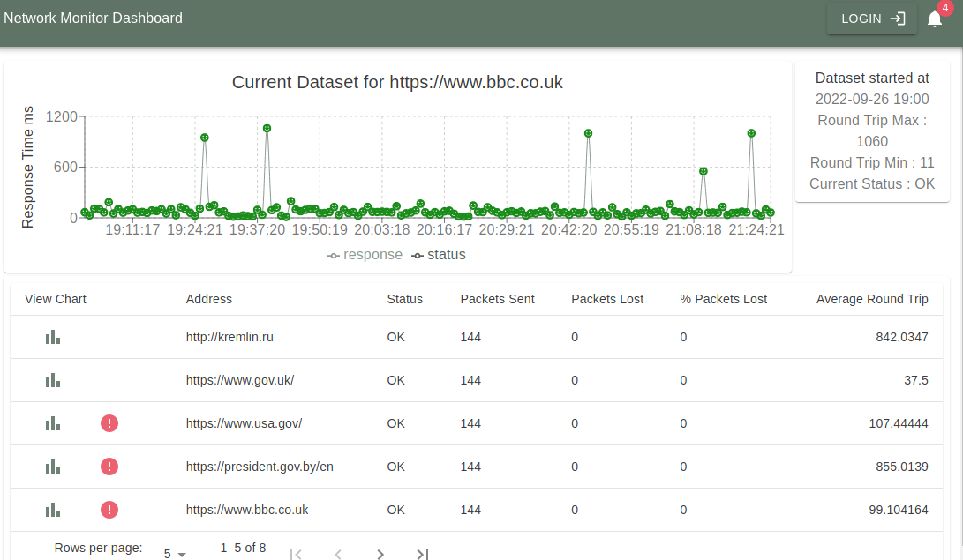
Task: Jump to the last page of results
Action: [x=423, y=554]
